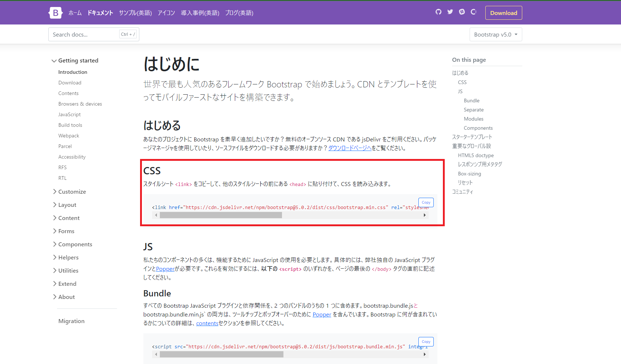Expand the Helpers section
The image size is (621, 364).
(65, 257)
